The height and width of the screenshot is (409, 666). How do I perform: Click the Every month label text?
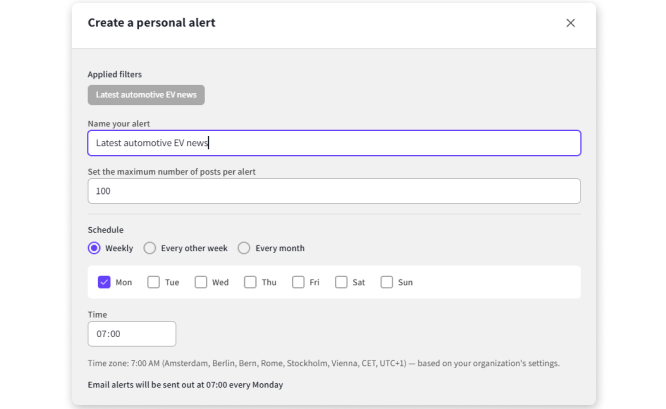[280, 248]
